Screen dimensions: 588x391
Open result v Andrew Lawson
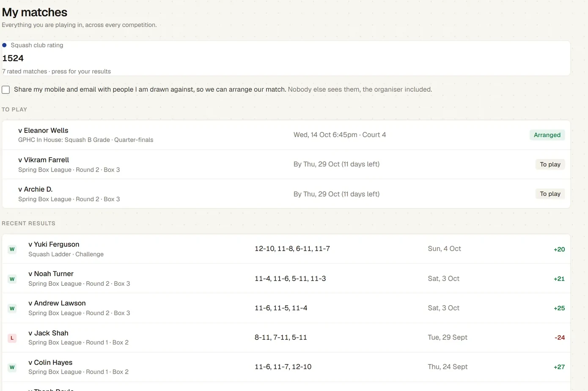click(x=286, y=308)
